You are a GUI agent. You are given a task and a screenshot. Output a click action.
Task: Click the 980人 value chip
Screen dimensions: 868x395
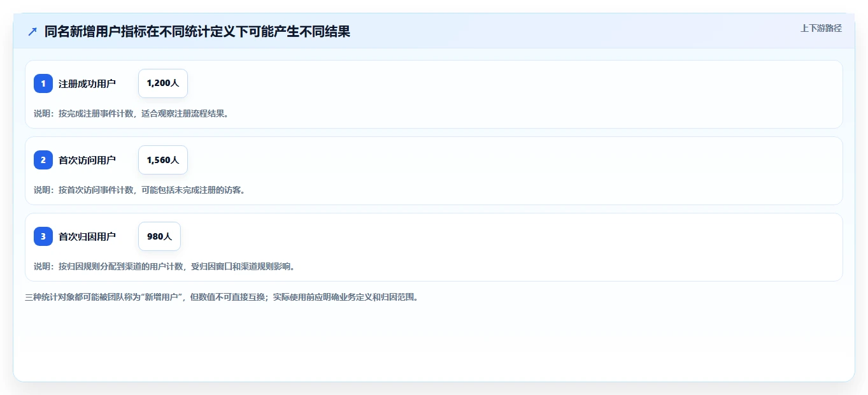point(159,236)
